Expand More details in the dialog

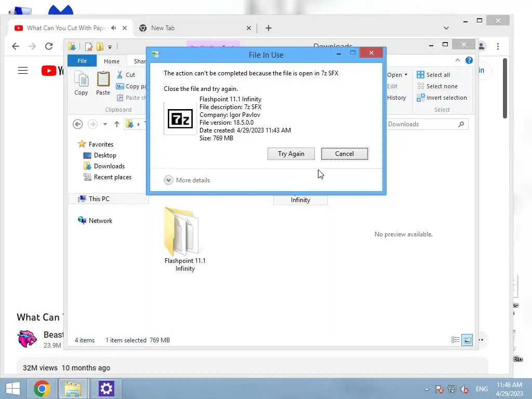click(x=187, y=180)
